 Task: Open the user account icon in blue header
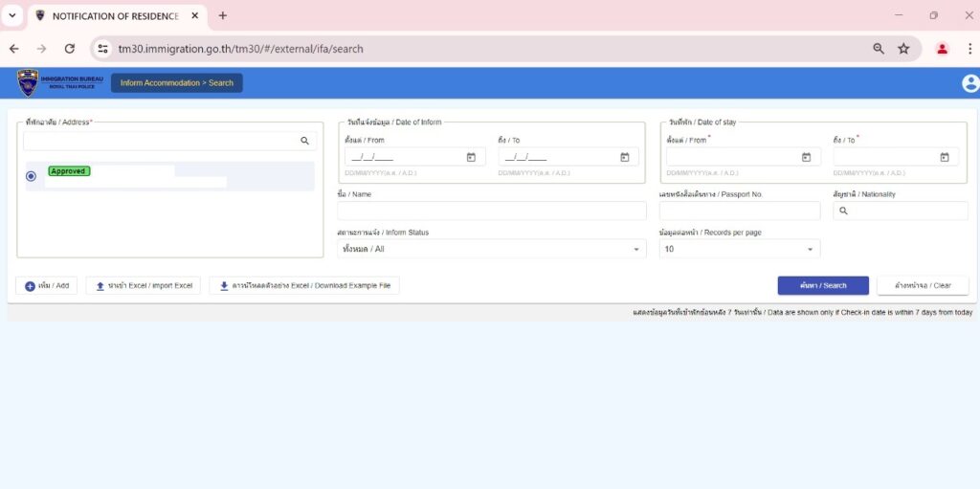(970, 83)
